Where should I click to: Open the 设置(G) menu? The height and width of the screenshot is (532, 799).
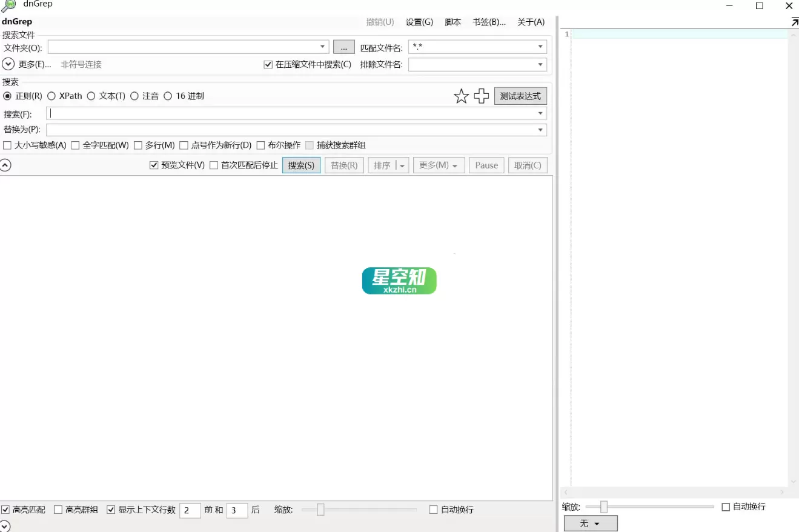coord(419,22)
